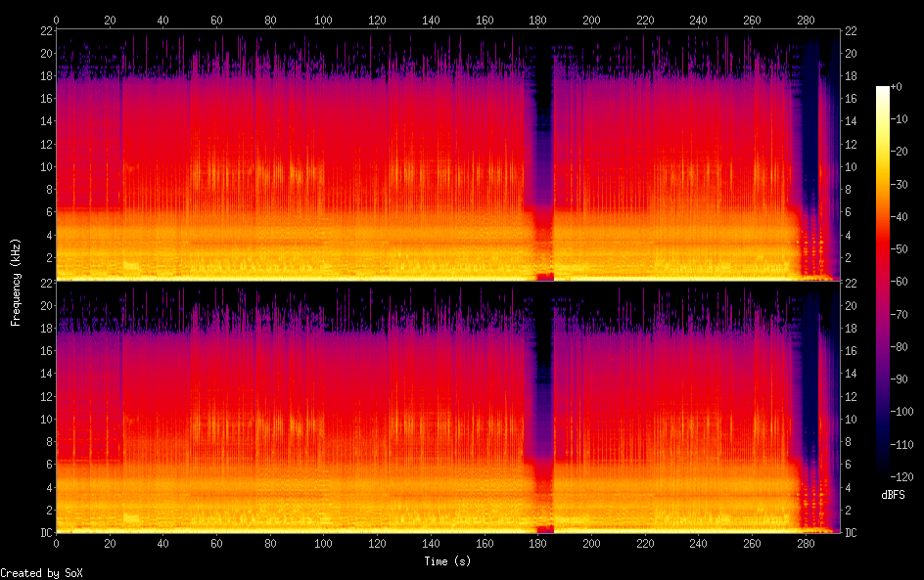
Task: Click "200" on the top time axis
Action: pos(591,20)
